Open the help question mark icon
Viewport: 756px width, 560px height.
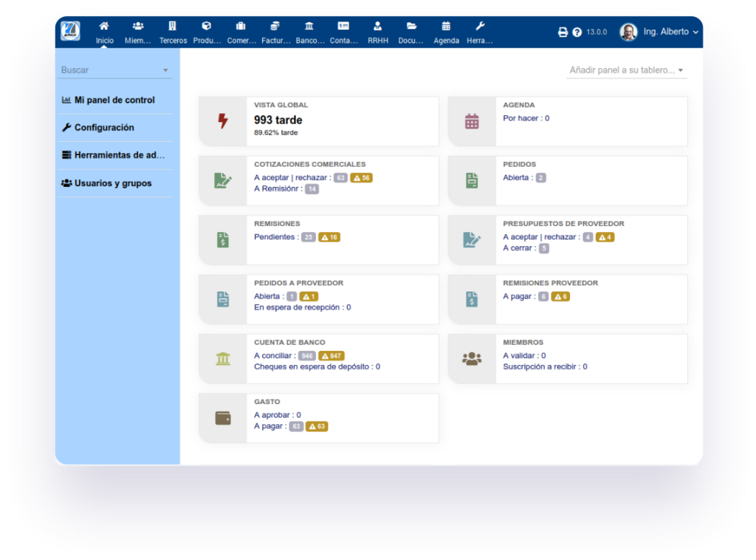coord(577,33)
